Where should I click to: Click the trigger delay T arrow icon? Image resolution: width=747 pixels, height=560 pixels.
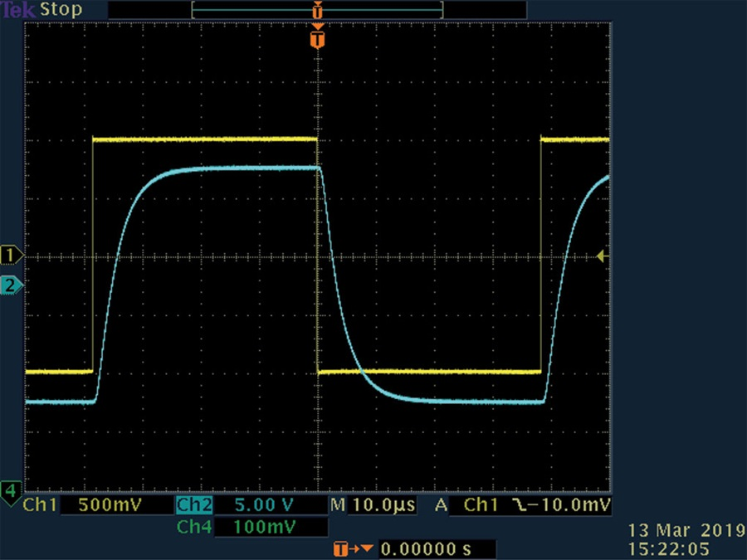coord(352,548)
